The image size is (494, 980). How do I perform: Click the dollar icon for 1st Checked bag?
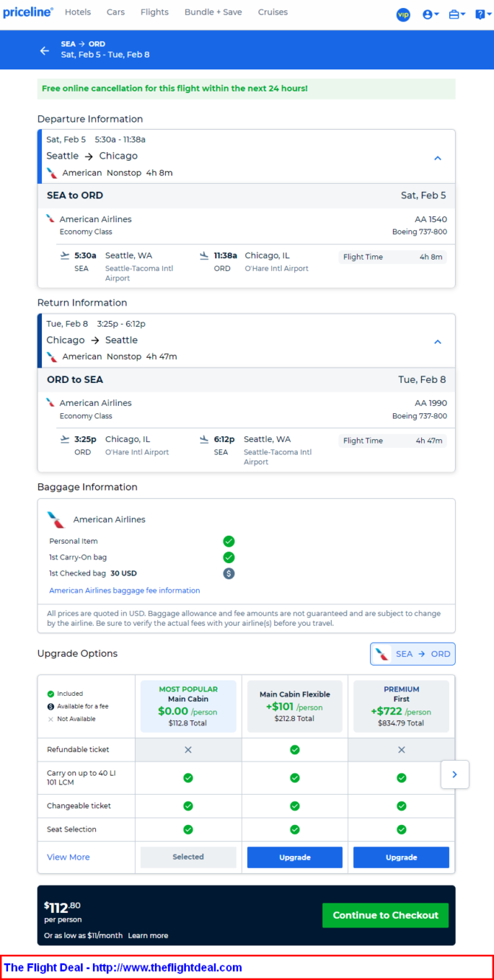(229, 573)
